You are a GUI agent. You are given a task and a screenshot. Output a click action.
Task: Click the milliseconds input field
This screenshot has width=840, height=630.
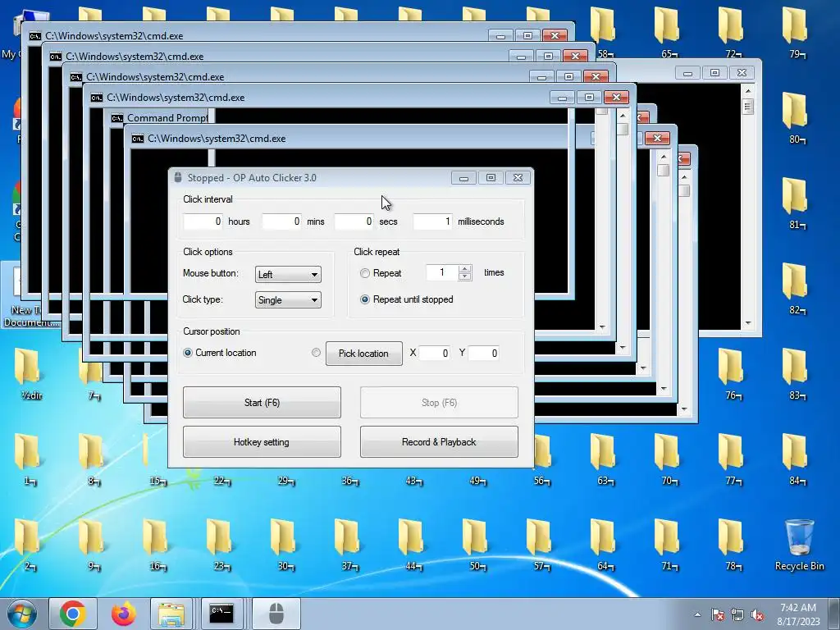pos(432,221)
